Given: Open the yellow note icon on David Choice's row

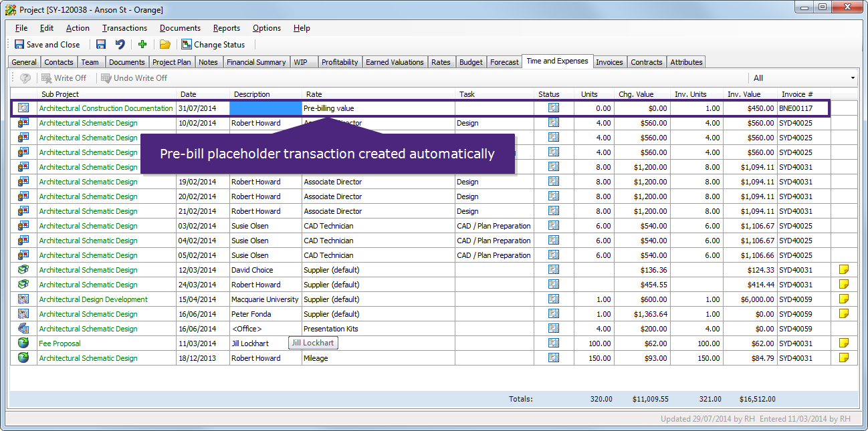Looking at the screenshot, I should tap(844, 269).
